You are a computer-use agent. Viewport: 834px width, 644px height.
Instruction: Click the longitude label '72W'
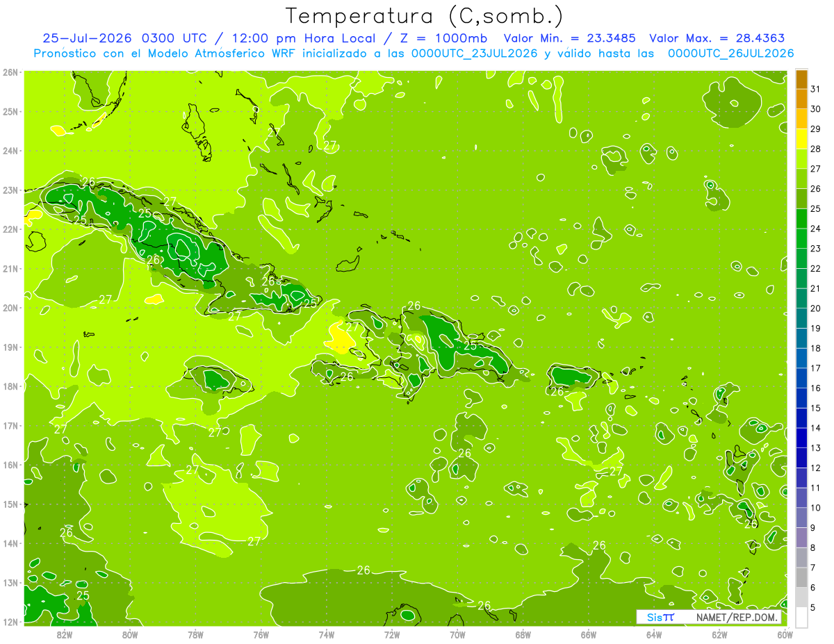392,634
